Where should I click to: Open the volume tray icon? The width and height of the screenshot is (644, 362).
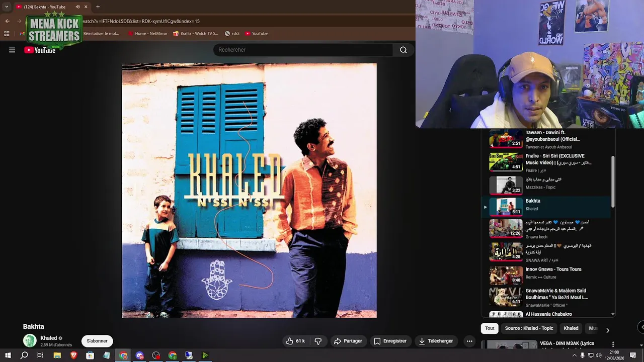(599, 355)
